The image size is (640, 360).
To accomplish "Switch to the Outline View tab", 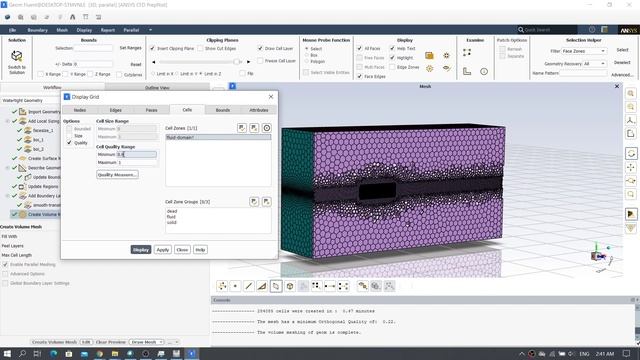I will pyautogui.click(x=157, y=87).
